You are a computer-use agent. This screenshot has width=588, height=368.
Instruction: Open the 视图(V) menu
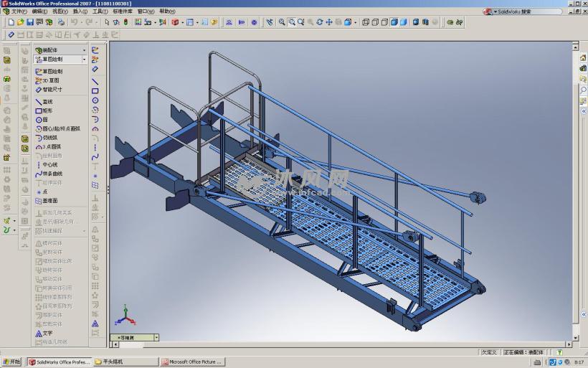pos(60,11)
